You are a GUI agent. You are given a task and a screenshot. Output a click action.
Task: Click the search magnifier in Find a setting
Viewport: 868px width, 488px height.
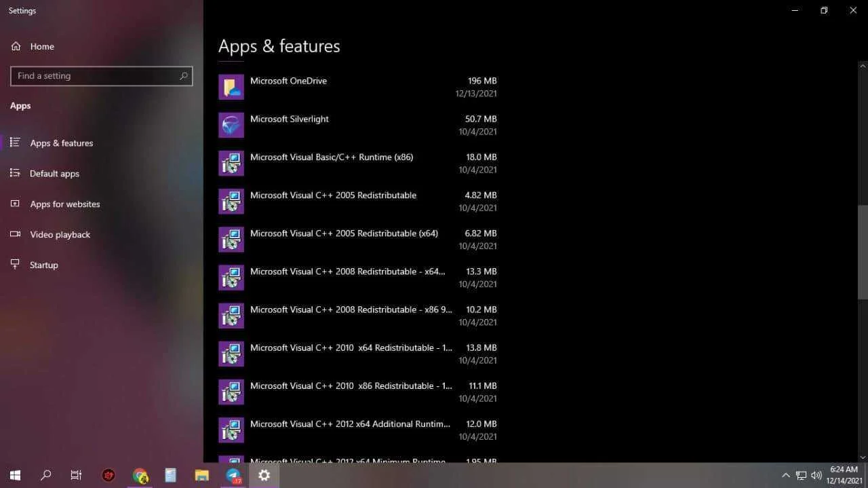pyautogui.click(x=183, y=76)
